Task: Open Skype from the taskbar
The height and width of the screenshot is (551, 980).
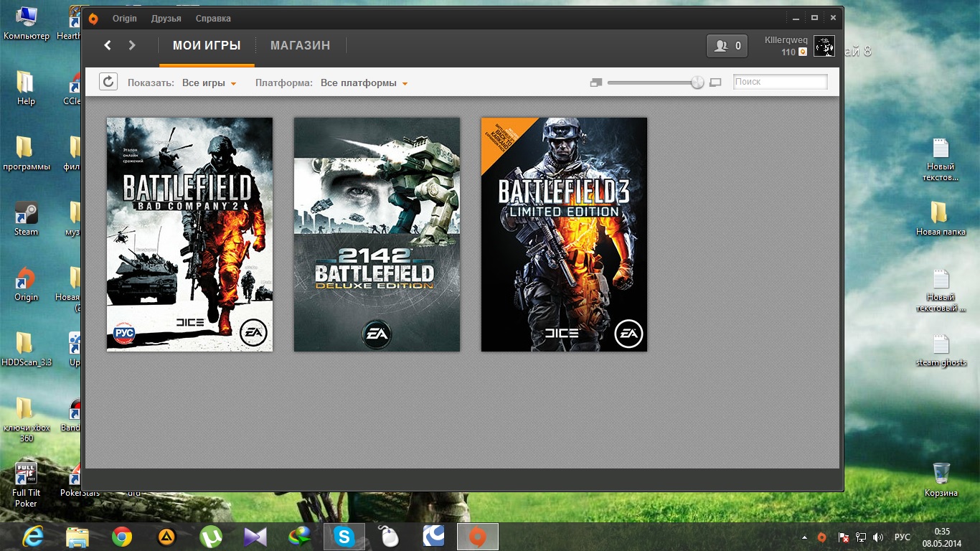Action: tap(344, 537)
